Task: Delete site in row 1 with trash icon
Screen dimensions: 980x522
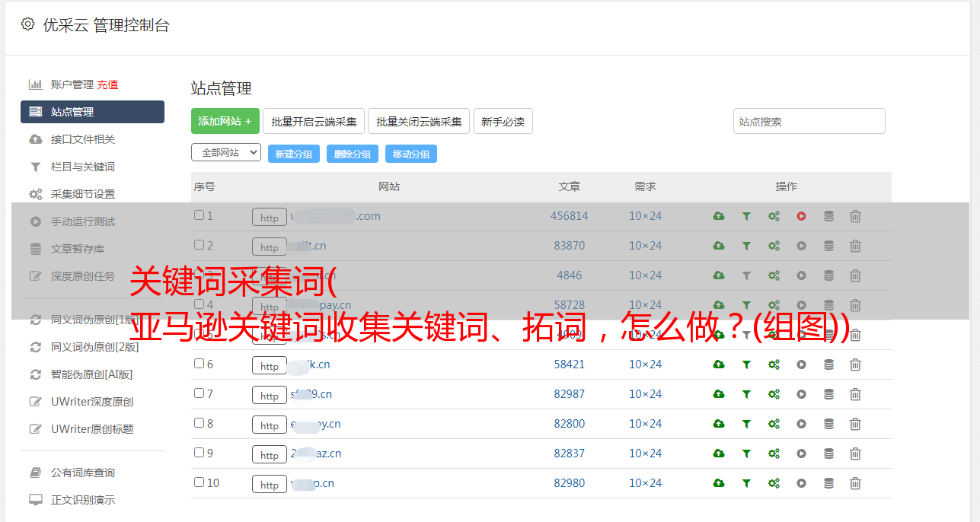Action: [x=855, y=216]
